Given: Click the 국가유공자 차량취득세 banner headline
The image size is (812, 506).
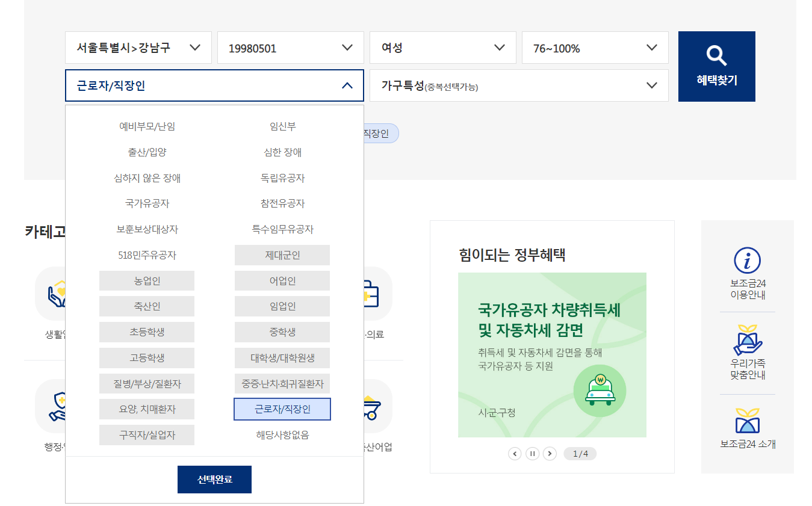Looking at the screenshot, I should pos(549,320).
